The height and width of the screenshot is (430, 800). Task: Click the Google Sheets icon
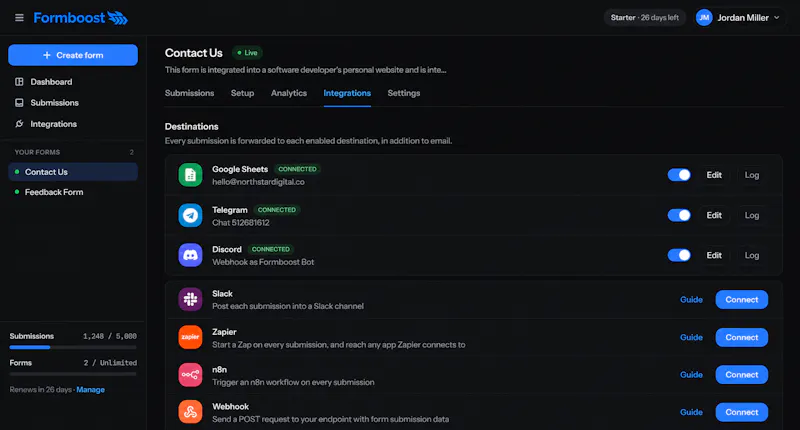coord(190,175)
